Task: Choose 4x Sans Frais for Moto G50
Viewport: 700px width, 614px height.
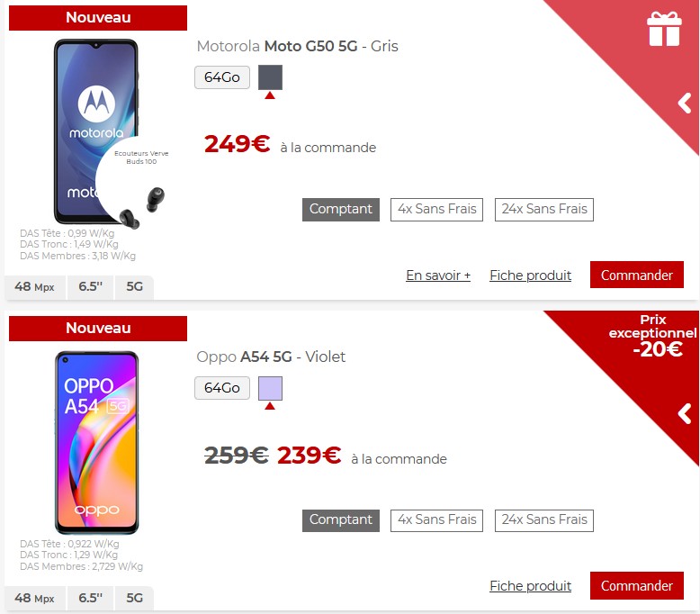Action: 436,210
